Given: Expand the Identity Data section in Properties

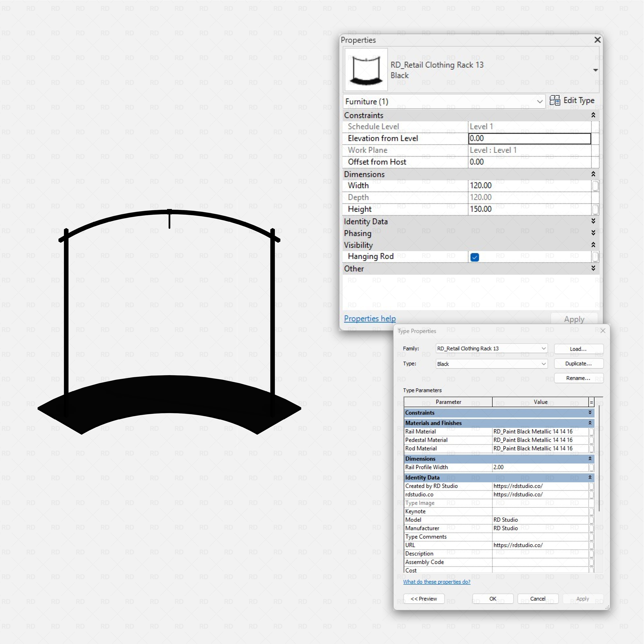Looking at the screenshot, I should (x=593, y=221).
